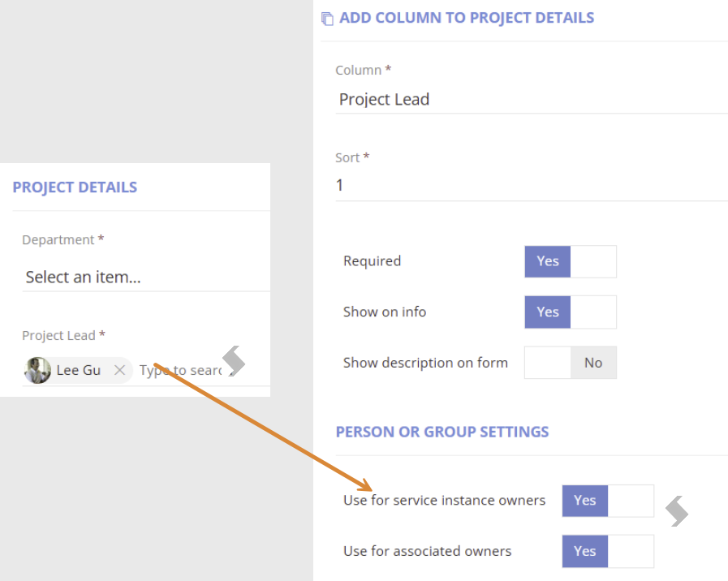Viewport: 728px width, 581px height.
Task: Open the Department dropdown
Action: click(146, 277)
